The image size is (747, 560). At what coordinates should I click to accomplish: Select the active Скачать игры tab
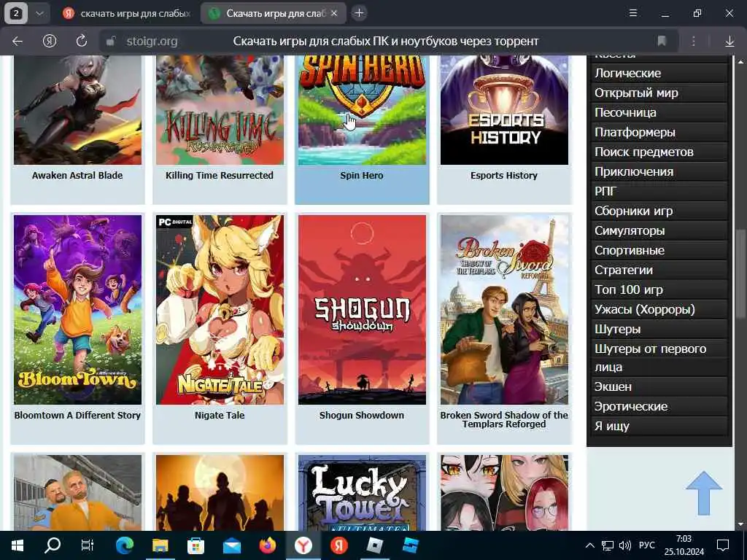tap(274, 13)
